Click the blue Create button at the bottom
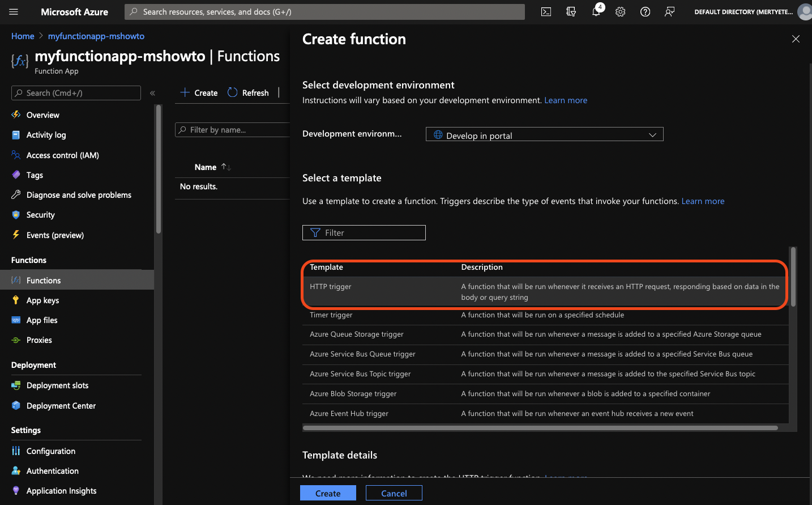Viewport: 812px width, 505px height. coord(328,493)
